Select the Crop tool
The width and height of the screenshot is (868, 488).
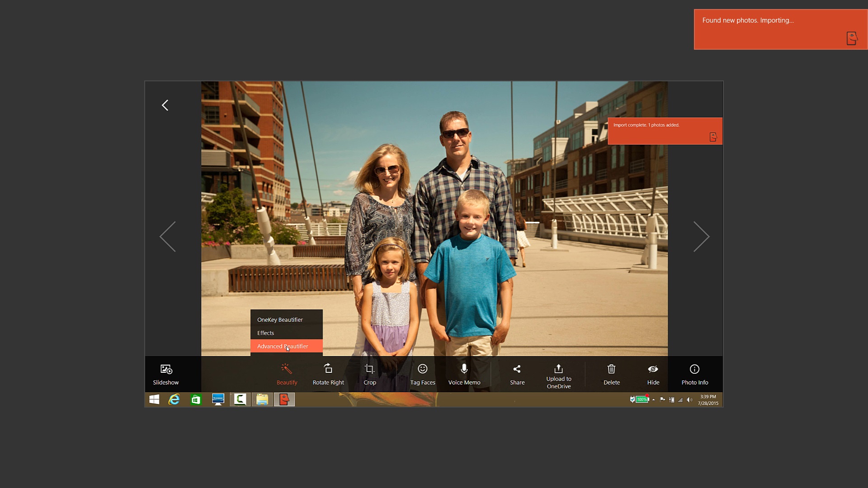pos(369,374)
